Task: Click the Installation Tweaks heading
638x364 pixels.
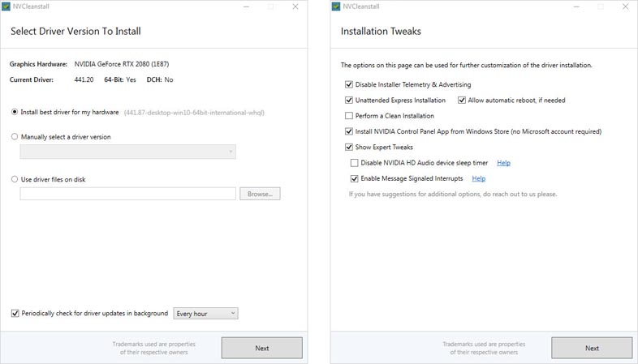Action: click(381, 32)
